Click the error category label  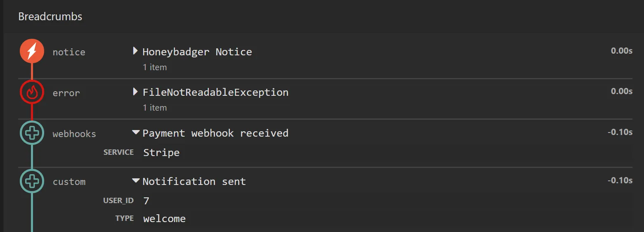(66, 93)
